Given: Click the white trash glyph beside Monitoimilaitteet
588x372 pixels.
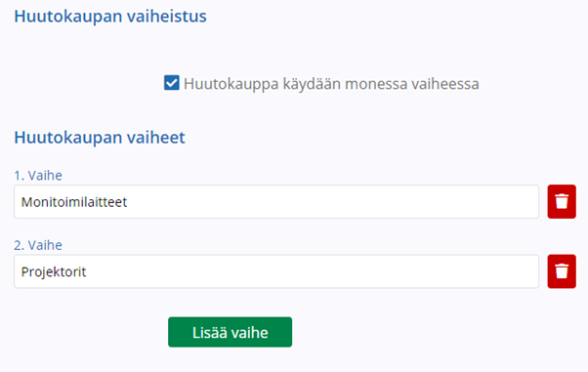Looking at the screenshot, I should pyautogui.click(x=562, y=201).
